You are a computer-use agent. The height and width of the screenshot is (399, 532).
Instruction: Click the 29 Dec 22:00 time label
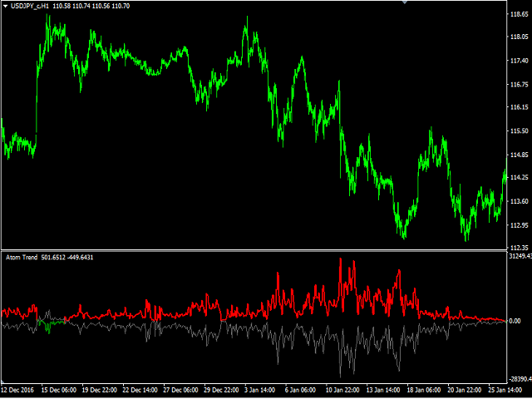221,390
